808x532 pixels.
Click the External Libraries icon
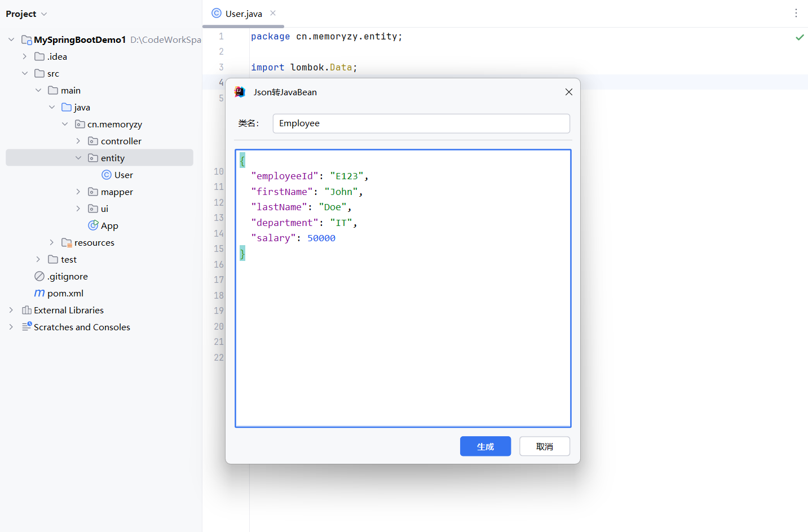[27, 310]
